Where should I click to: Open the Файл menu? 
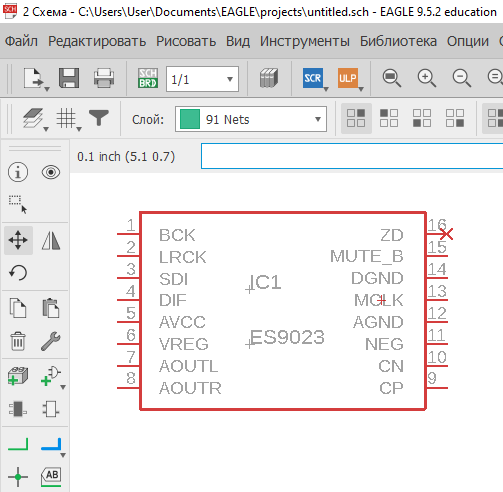21,42
